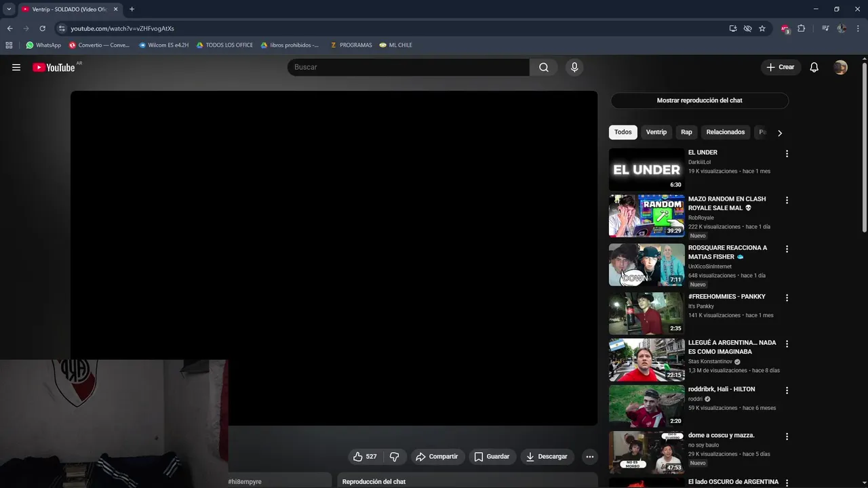Open MAZO RANDOM EN CLASH thumbnail
The height and width of the screenshot is (488, 868).
[647, 216]
